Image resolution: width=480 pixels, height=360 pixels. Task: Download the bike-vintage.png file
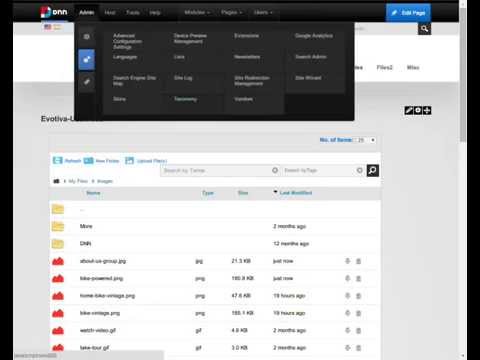pos(347,313)
